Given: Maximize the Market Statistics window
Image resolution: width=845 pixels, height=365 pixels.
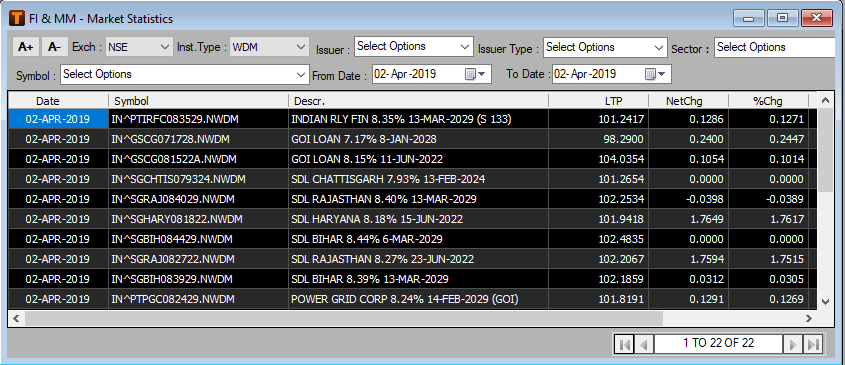Looking at the screenshot, I should point(782,18).
